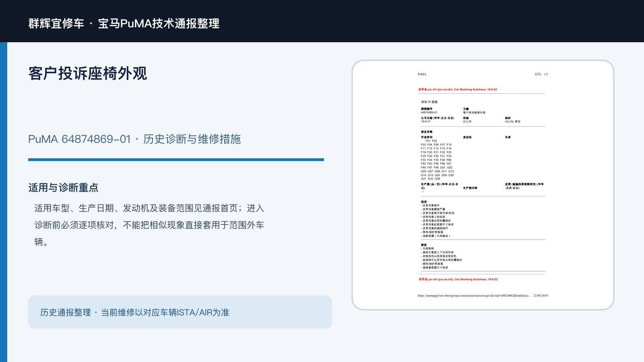Click the 状态 已认可 status field
The height and width of the screenshot is (362, 644).
pos(467,120)
